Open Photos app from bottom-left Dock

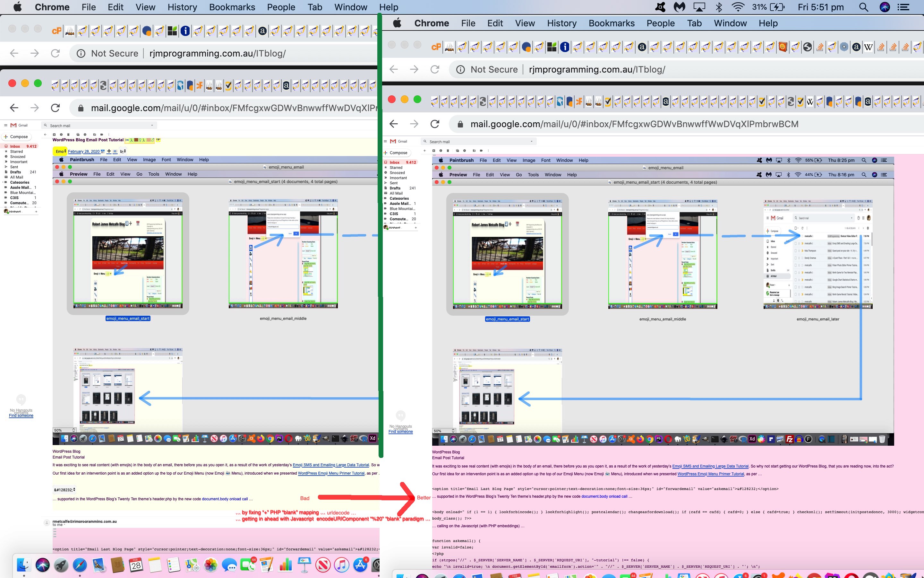click(x=211, y=565)
